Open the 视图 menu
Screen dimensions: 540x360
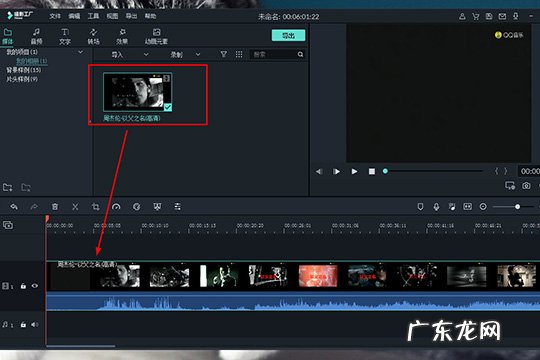112,16
